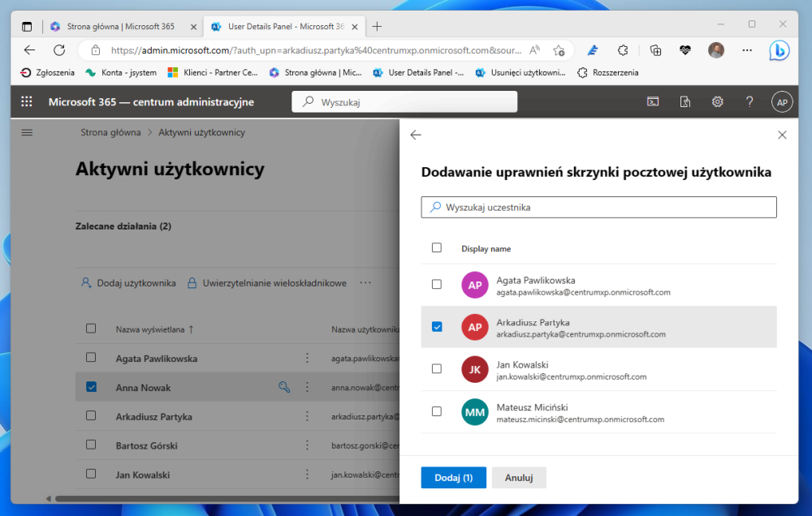
Task: Open the browser profile picture
Action: (716, 50)
